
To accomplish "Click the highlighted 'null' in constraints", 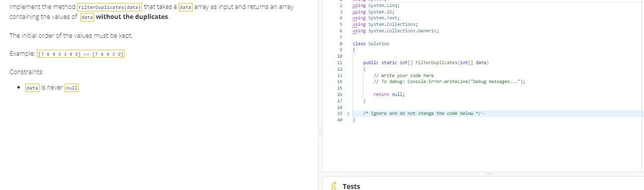I will click(x=72, y=88).
